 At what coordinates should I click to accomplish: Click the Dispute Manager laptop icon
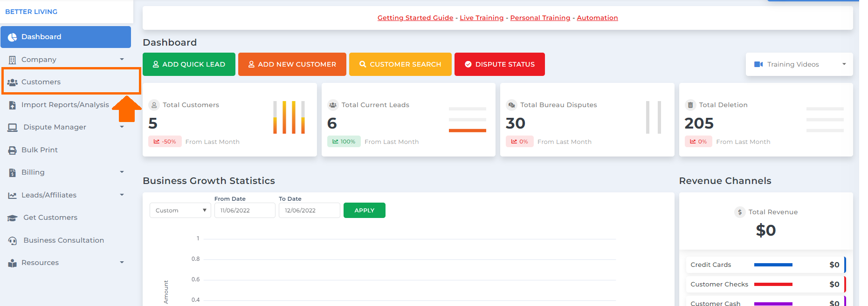tap(13, 128)
